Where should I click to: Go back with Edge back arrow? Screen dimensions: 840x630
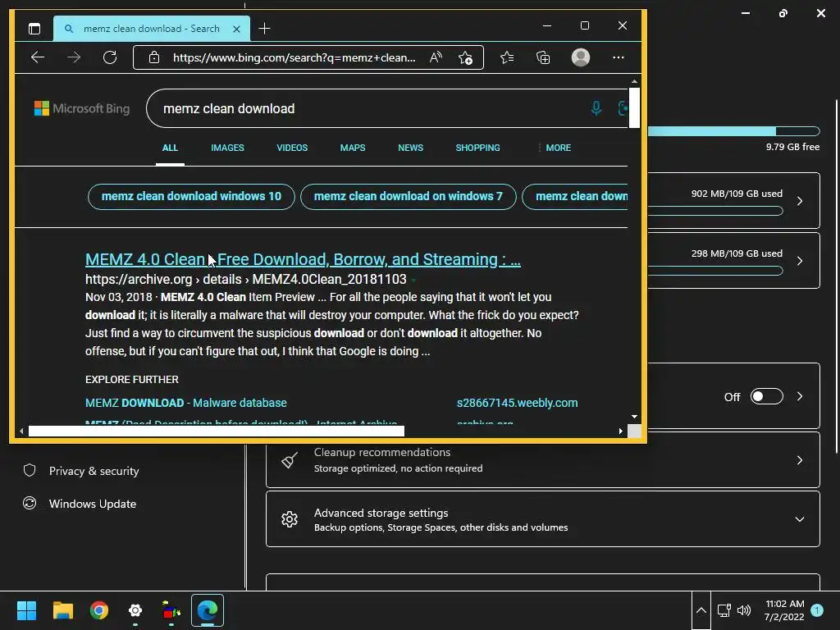[38, 57]
